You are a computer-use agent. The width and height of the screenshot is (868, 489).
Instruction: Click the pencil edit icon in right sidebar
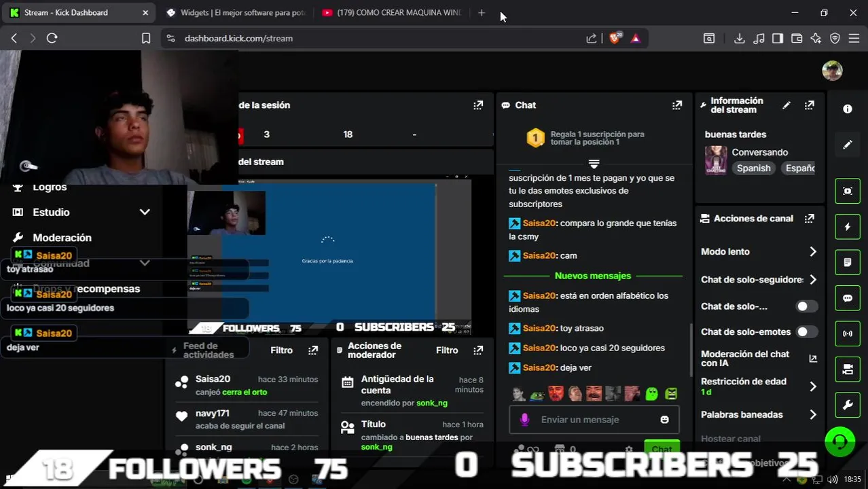click(848, 145)
